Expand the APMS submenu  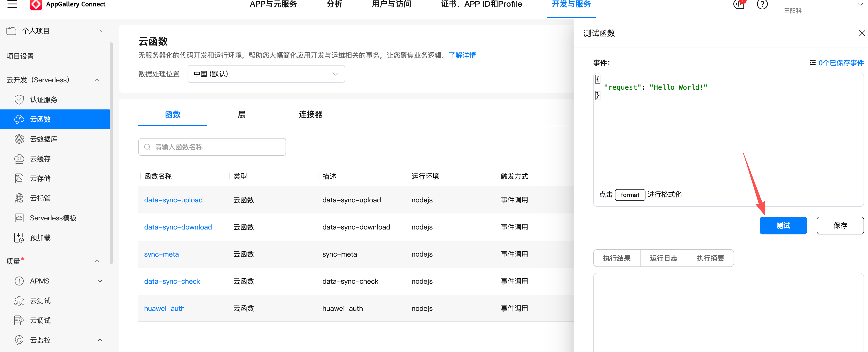100,281
